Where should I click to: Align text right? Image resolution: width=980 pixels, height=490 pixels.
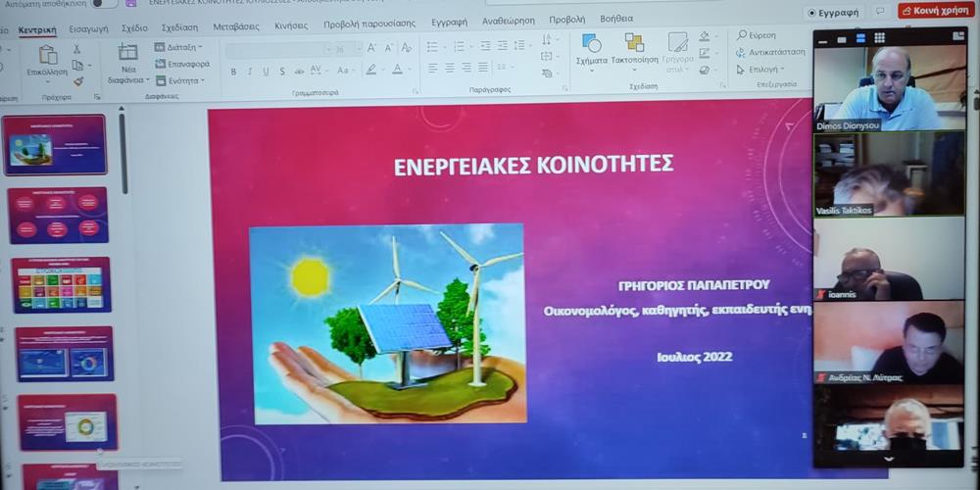[x=466, y=68]
